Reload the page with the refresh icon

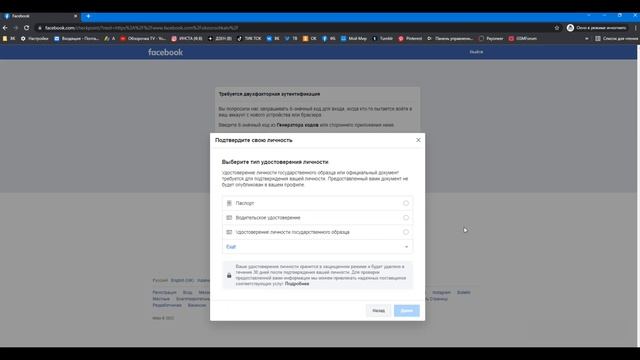tap(27, 28)
